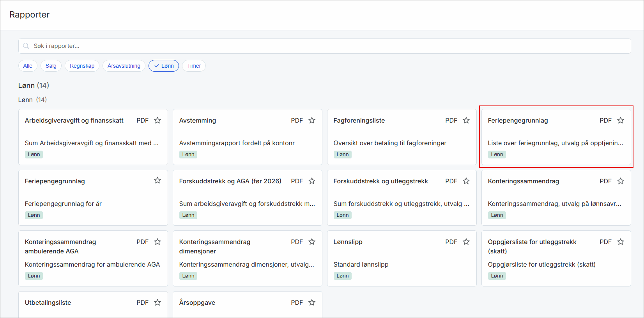Filter reports by Timer
644x318 pixels.
tap(194, 66)
